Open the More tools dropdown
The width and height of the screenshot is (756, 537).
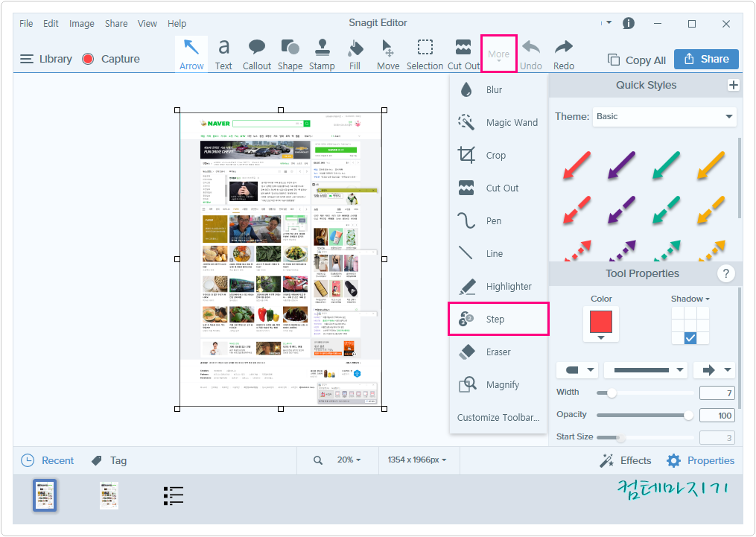(x=498, y=54)
